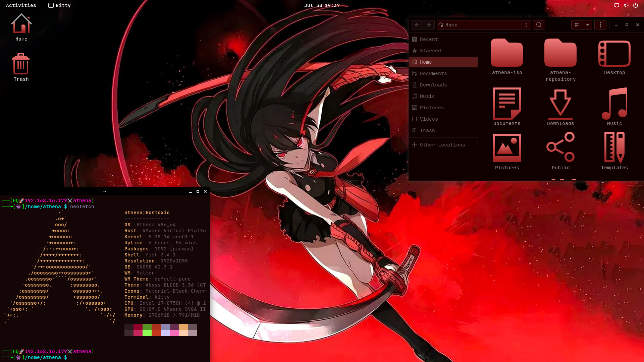Open the athena-repository folder

coord(560,54)
